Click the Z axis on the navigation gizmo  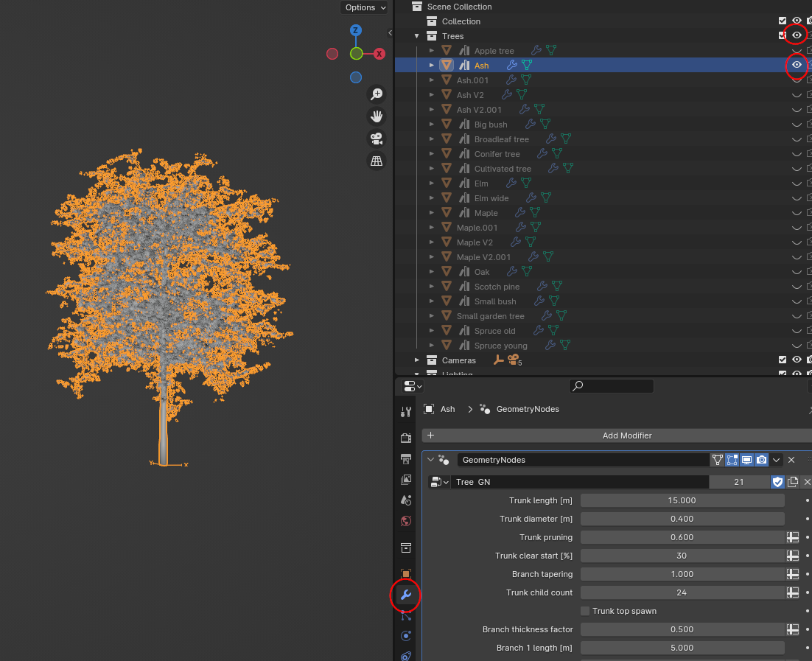(355, 30)
